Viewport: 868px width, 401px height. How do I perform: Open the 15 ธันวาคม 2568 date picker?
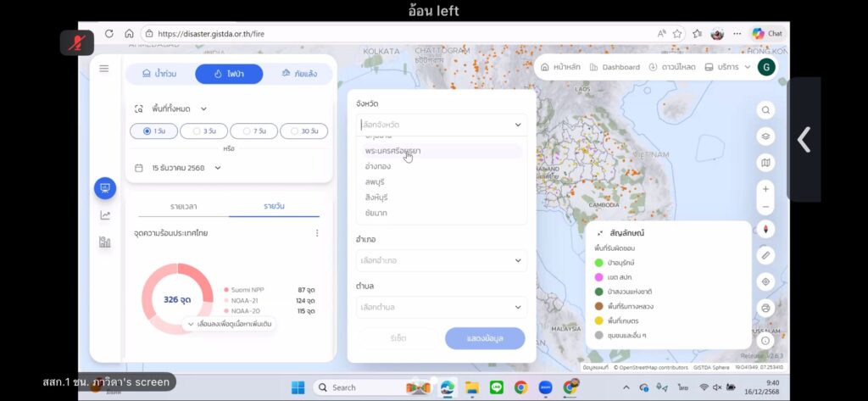pos(178,168)
